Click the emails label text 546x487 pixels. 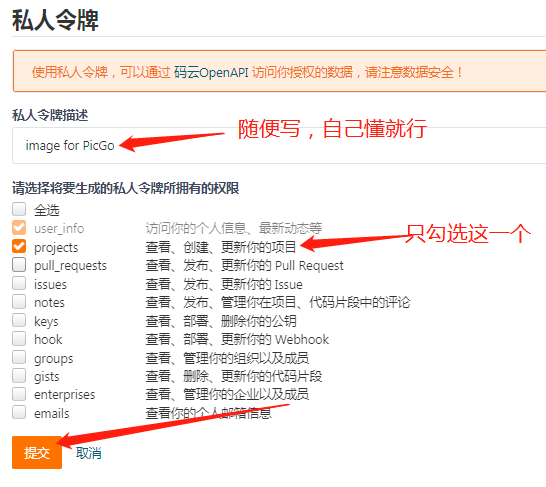[52, 414]
